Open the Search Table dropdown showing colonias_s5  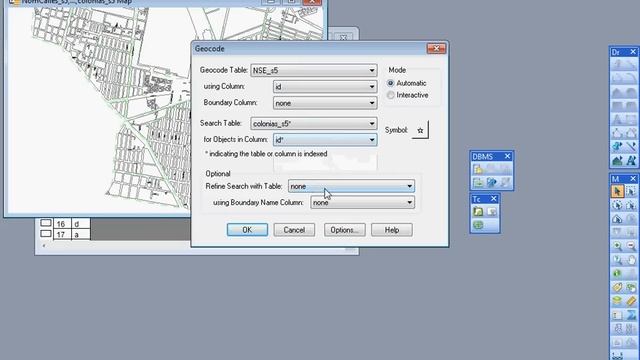click(x=313, y=123)
